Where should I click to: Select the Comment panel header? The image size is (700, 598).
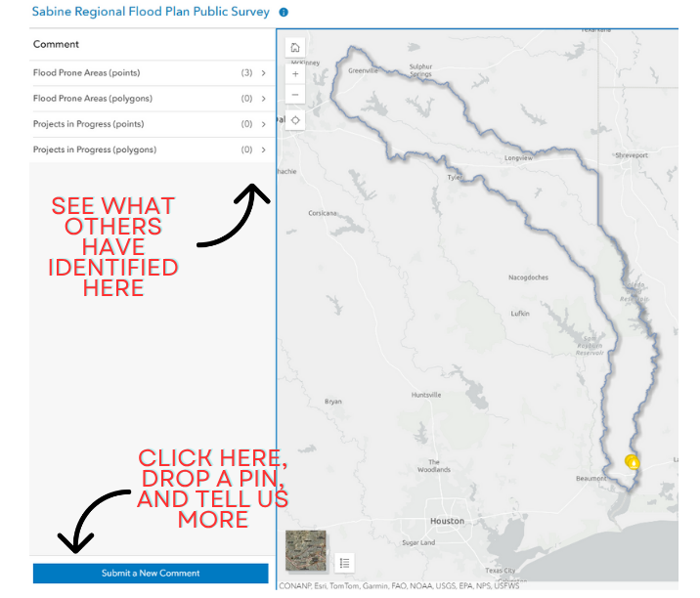[x=57, y=44]
